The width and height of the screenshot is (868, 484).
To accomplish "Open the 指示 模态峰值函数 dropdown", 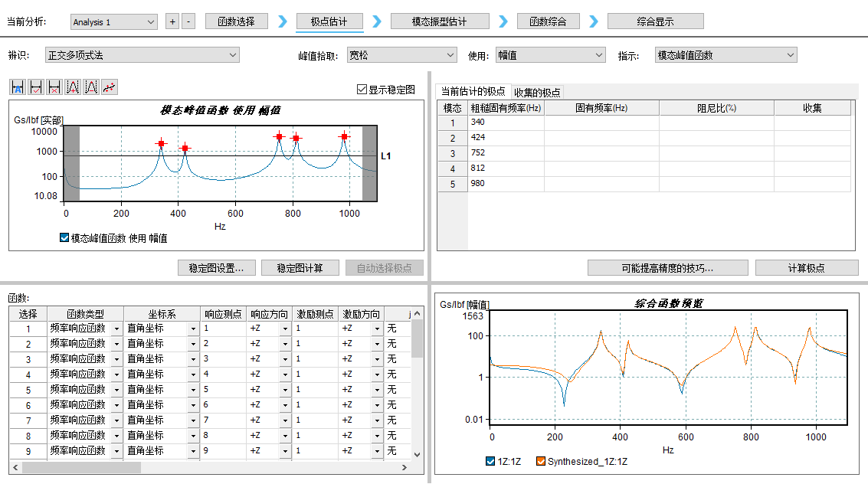I will click(726, 55).
